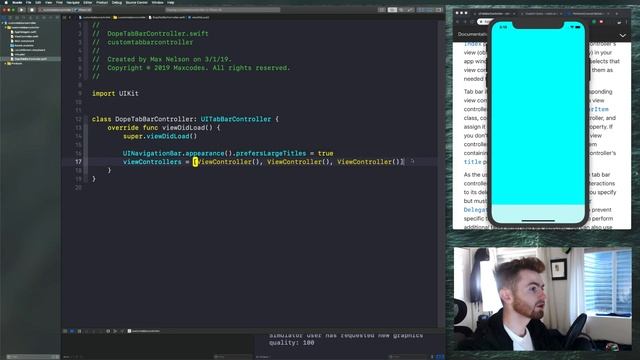Select the Project navigator icon
The height and width of the screenshot is (360, 640).
click(x=4, y=18)
